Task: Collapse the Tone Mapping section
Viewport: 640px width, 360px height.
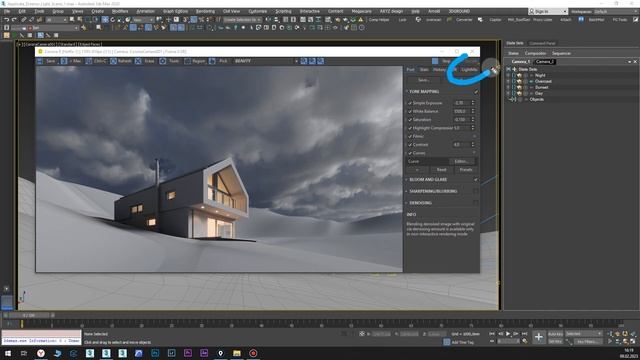Action: 407,91
